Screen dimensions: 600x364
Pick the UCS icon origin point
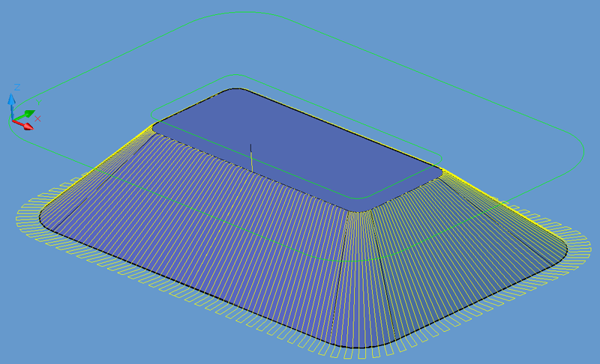[13, 120]
